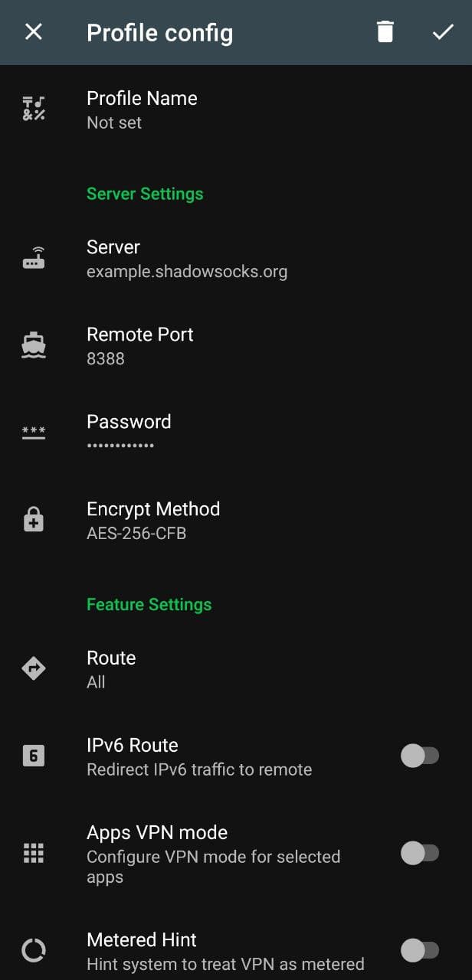Tap the ship icon beside Remote Port
The image size is (472, 980).
click(x=34, y=346)
